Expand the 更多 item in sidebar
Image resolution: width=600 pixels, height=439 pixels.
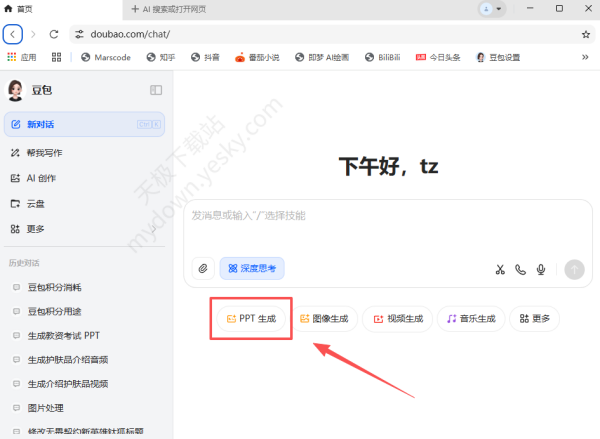(35, 229)
